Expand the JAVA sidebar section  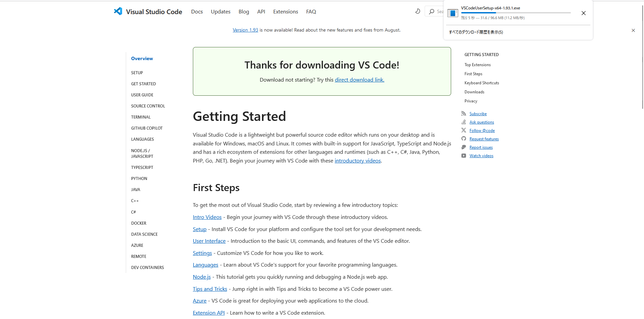coord(136,189)
